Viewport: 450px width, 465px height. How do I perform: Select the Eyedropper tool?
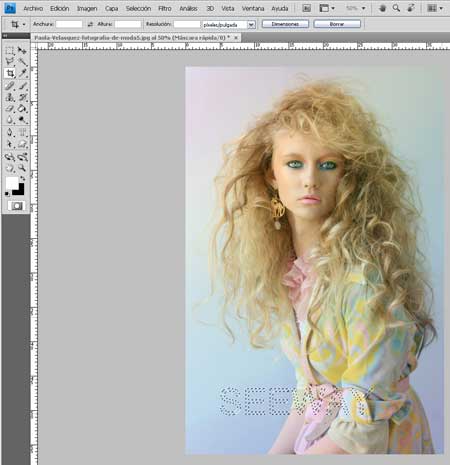(x=22, y=73)
